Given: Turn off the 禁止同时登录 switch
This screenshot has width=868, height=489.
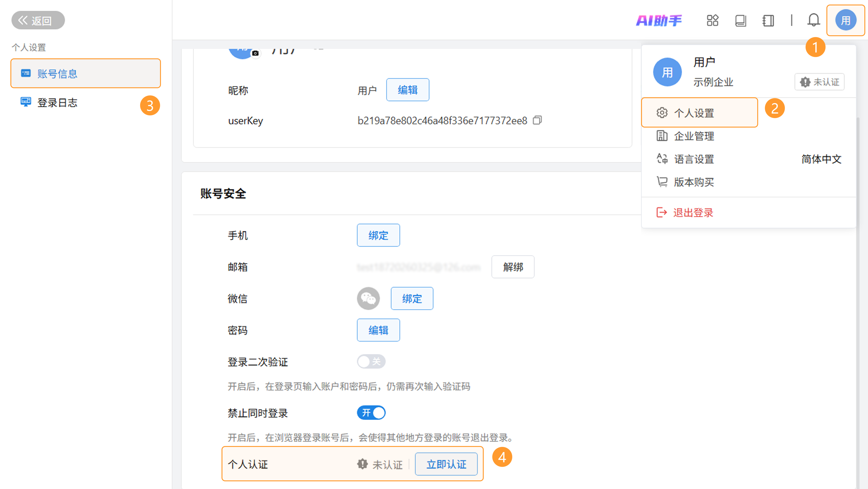Looking at the screenshot, I should tap(371, 413).
